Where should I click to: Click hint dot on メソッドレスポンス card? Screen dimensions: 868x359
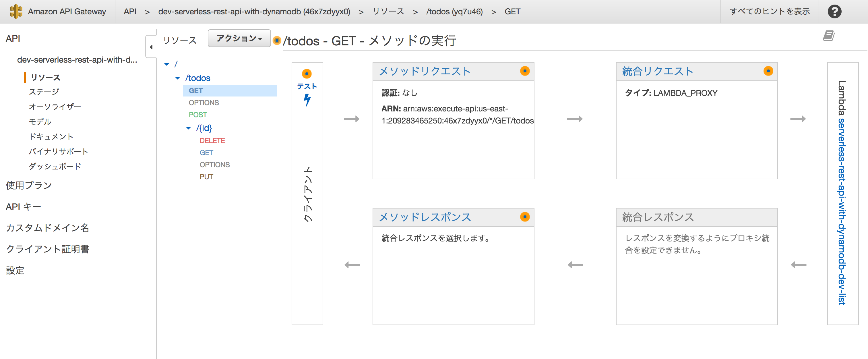pos(525,217)
